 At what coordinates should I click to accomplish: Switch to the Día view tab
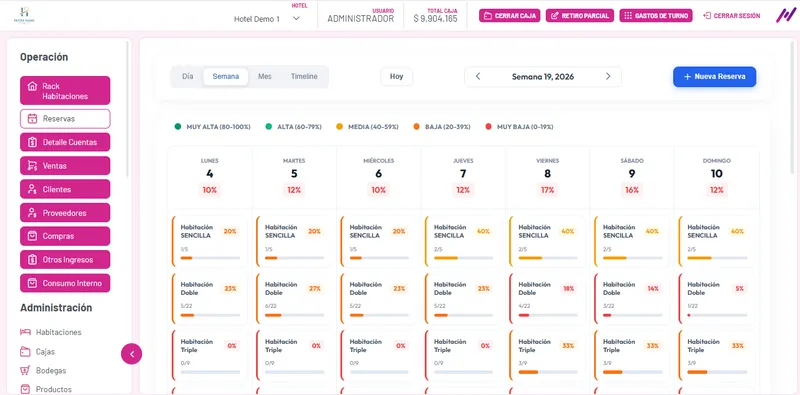tap(188, 77)
